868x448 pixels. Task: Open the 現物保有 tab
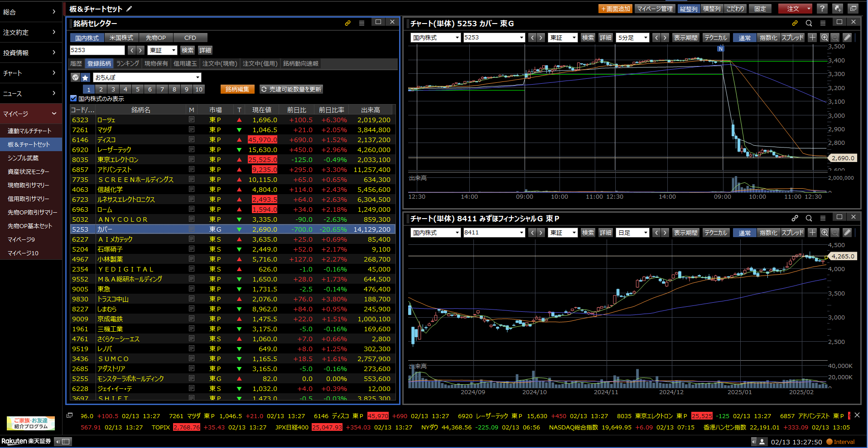click(x=156, y=63)
